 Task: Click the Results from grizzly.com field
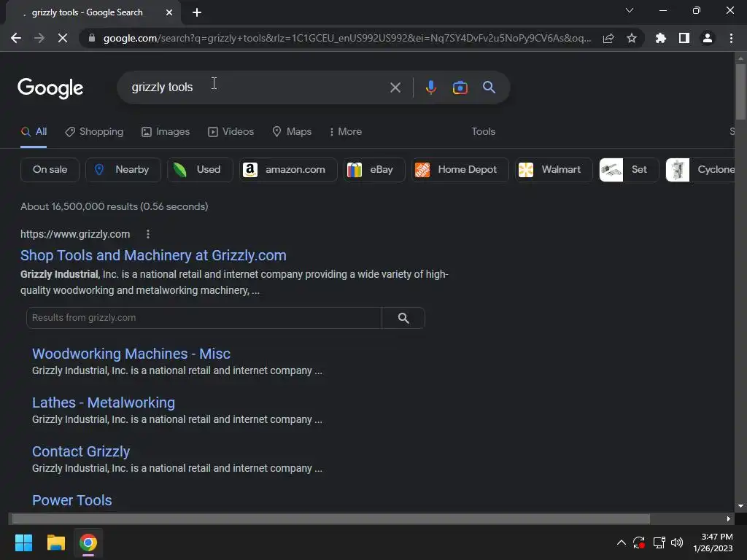[x=204, y=318]
